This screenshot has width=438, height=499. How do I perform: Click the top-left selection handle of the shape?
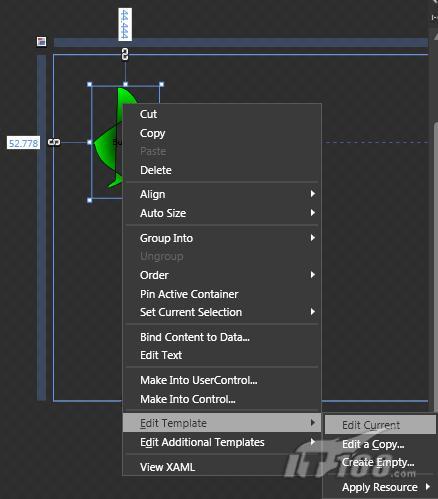(90, 85)
